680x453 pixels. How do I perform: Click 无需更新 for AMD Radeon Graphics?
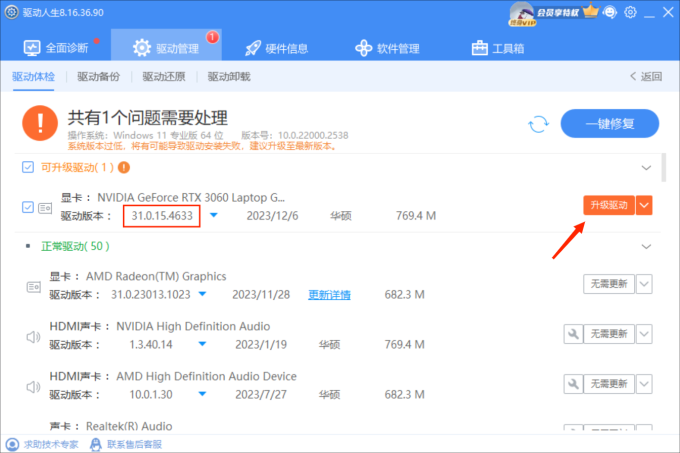click(609, 284)
